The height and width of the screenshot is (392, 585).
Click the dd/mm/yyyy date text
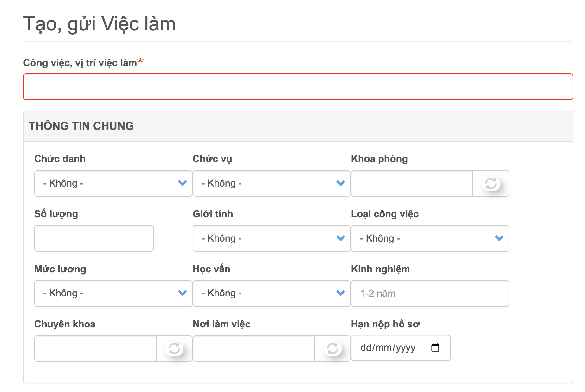(x=388, y=348)
